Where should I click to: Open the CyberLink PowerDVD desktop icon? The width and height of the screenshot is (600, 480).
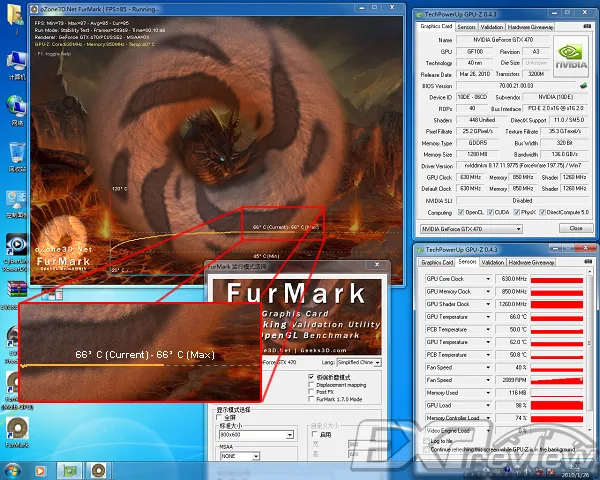[x=16, y=244]
